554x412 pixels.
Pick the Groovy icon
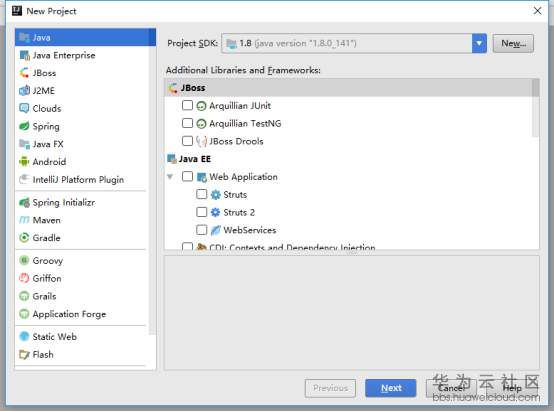(24, 261)
